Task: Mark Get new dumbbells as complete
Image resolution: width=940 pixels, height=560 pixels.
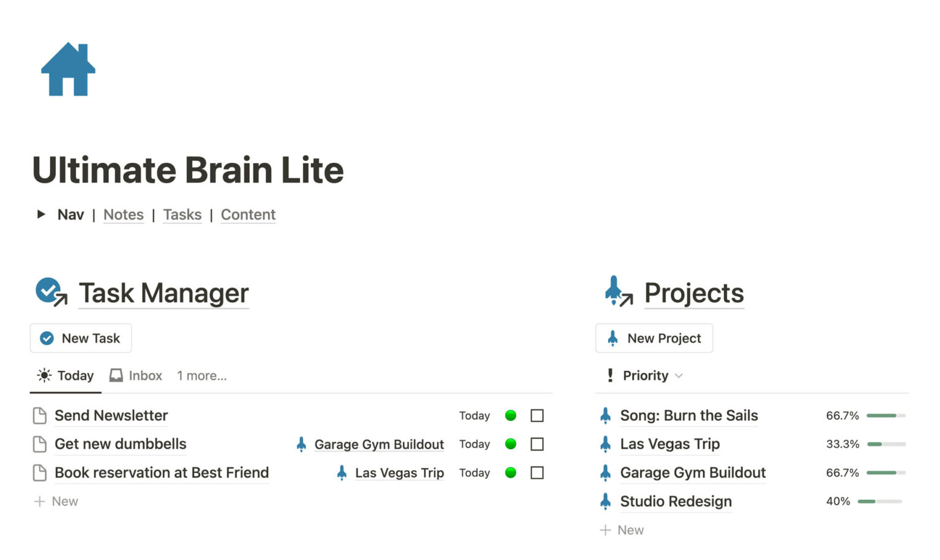Action: pyautogui.click(x=537, y=444)
